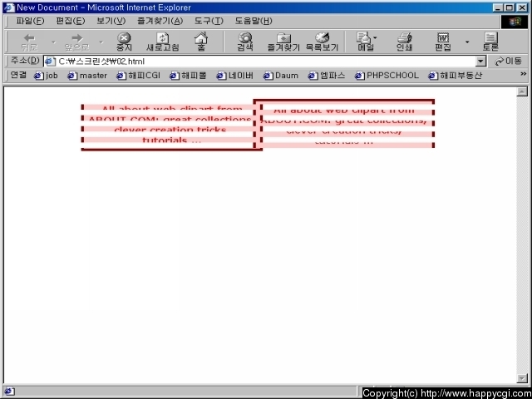The height and width of the screenshot is (399, 532).
Task: Click the IE icon in title bar
Action: (x=9, y=7)
